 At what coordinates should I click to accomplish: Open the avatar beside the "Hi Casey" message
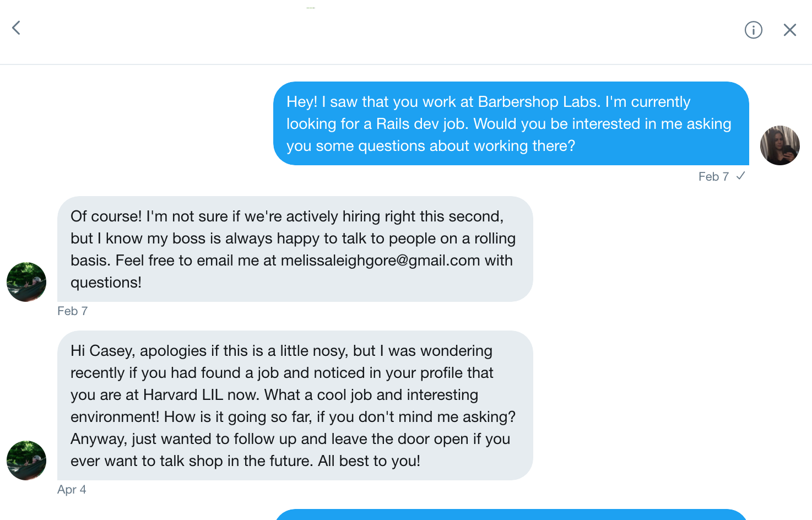(26, 461)
